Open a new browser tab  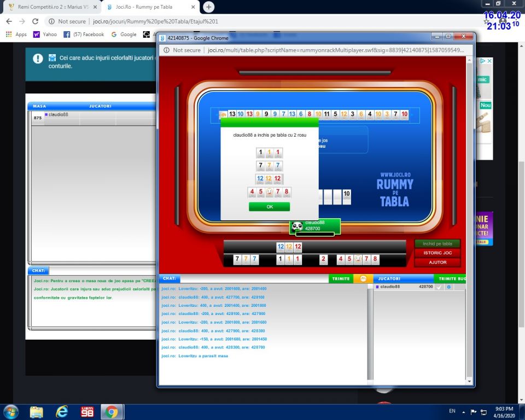coord(208,7)
